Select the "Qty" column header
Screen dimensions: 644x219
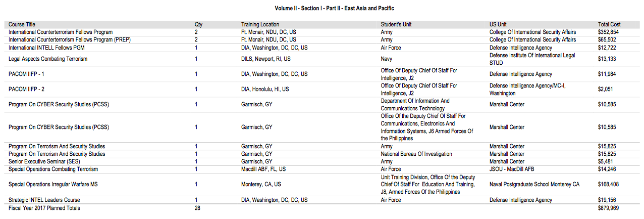point(198,24)
